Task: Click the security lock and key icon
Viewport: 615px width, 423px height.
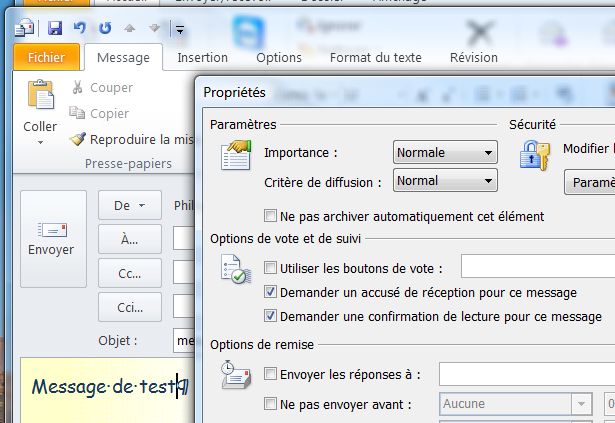Action: tap(534, 155)
